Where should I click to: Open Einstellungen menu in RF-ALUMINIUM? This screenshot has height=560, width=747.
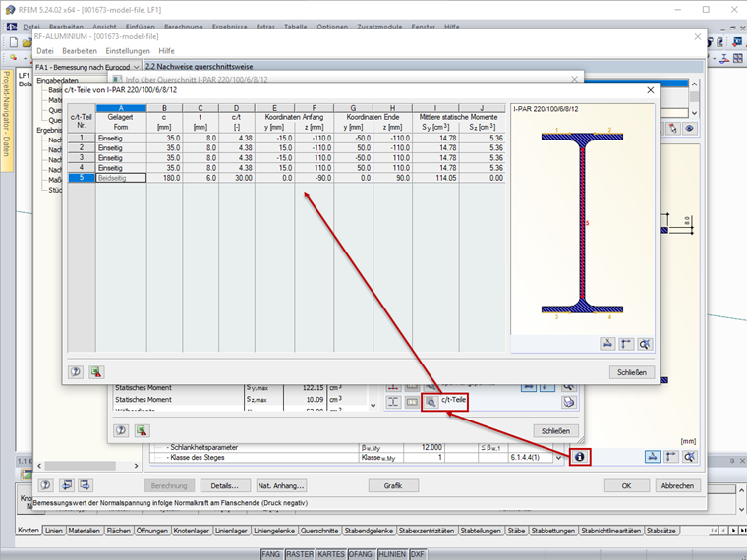pyautogui.click(x=128, y=51)
